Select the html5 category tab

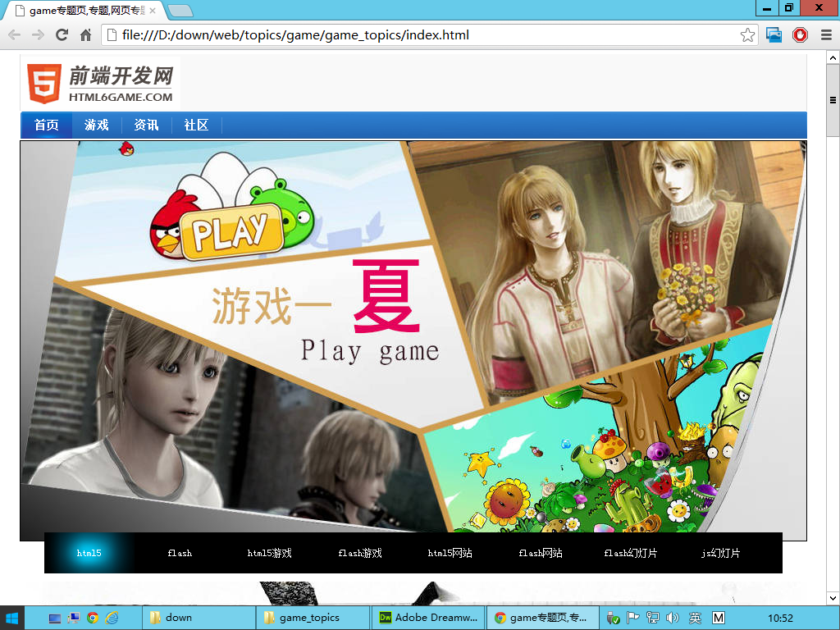89,553
